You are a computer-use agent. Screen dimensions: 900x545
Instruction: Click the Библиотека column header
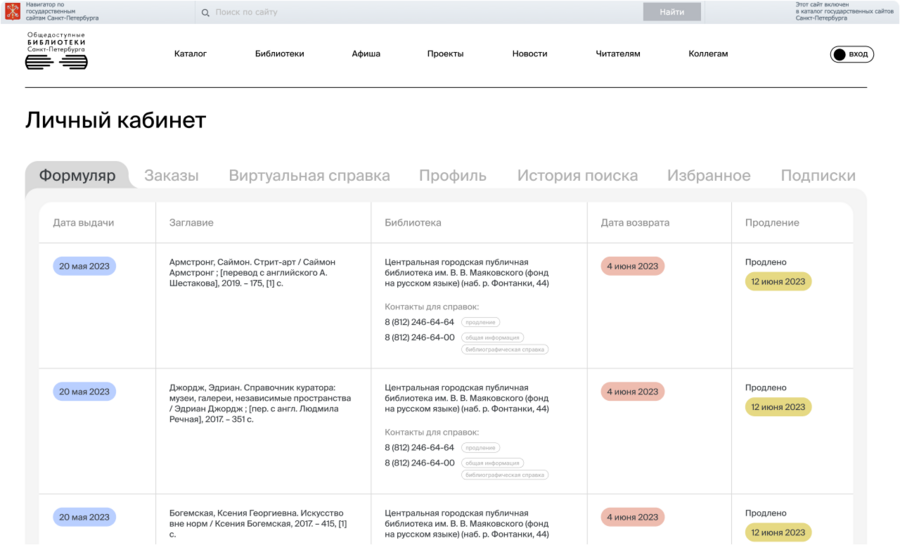(413, 223)
